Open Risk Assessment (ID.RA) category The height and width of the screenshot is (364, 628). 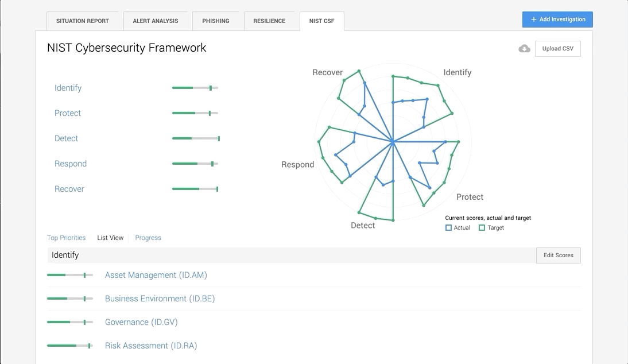151,346
